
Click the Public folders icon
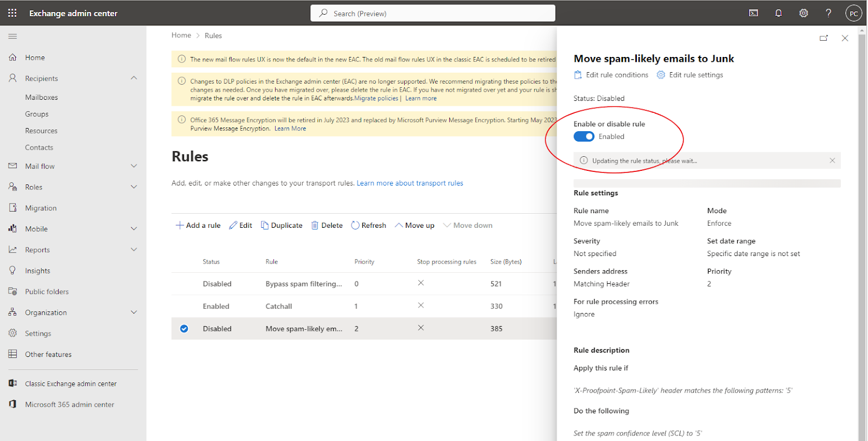pos(12,291)
